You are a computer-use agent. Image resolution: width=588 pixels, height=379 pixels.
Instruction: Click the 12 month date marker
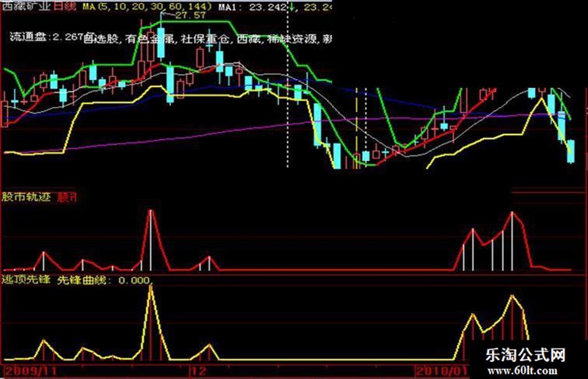pos(198,371)
